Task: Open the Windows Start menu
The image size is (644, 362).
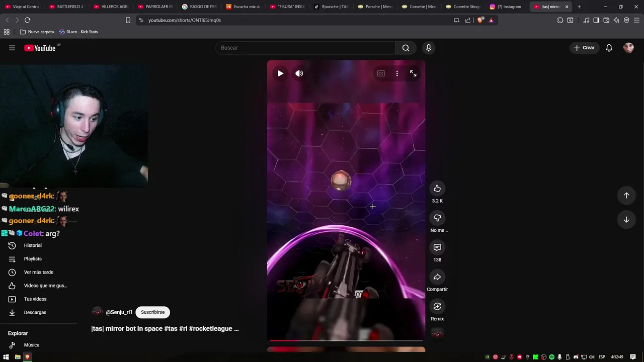Action: click(x=6, y=357)
